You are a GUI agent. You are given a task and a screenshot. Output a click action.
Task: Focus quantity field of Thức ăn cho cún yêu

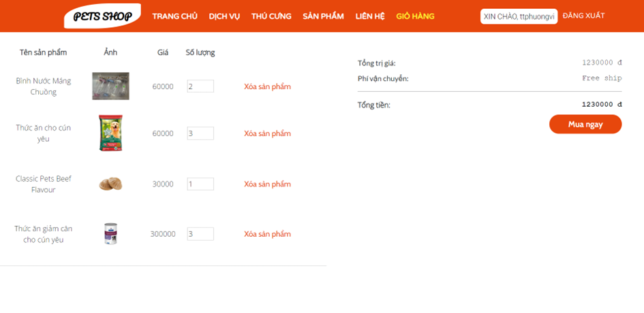pyautogui.click(x=200, y=133)
